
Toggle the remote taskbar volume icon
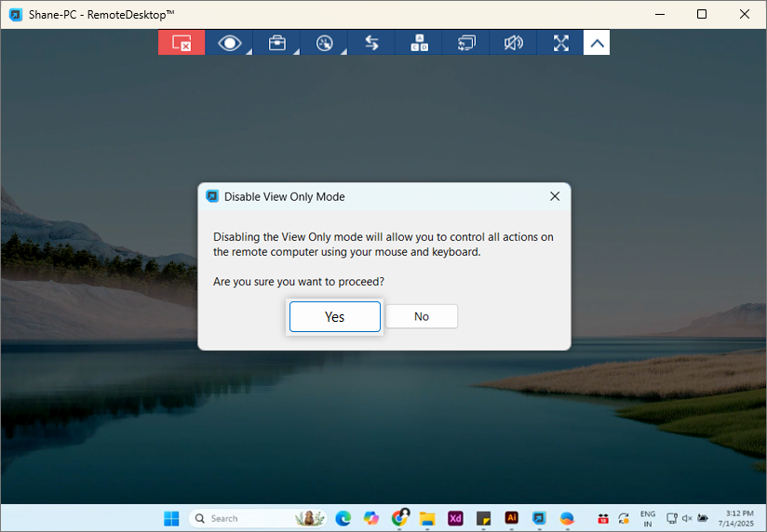687,518
